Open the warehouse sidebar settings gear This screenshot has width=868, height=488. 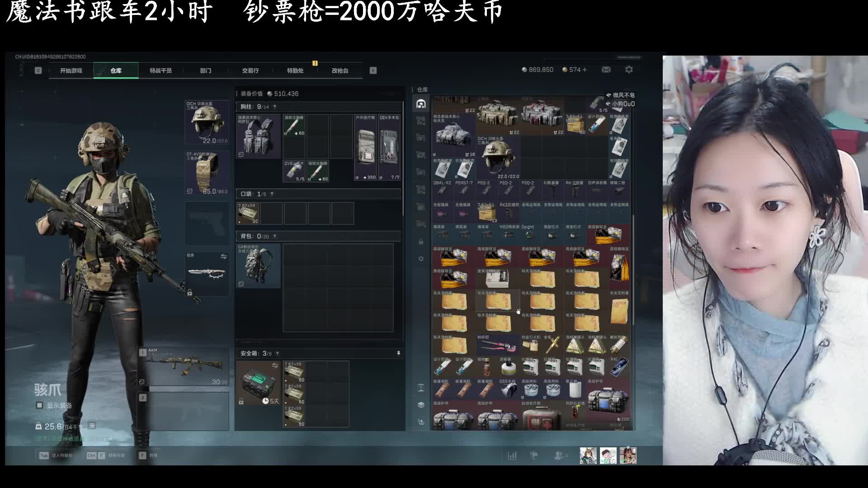[421, 259]
